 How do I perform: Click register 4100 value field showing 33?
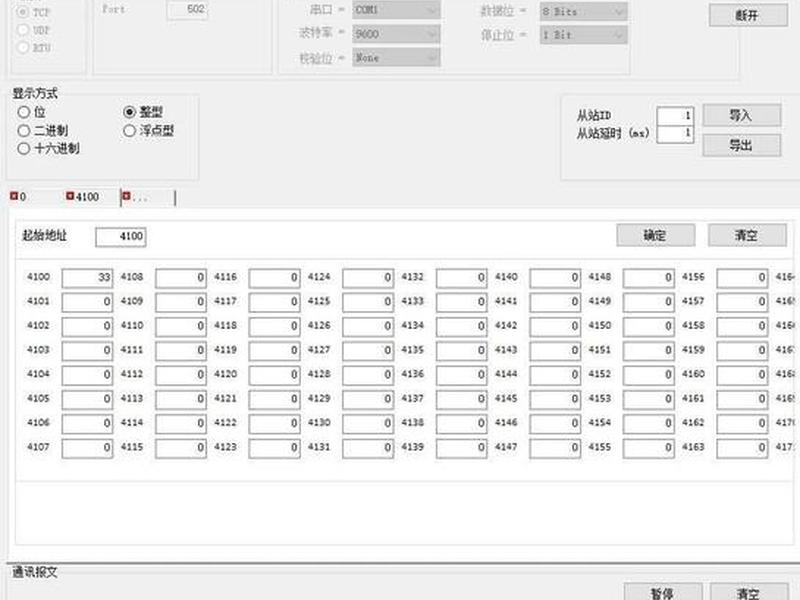point(87,279)
